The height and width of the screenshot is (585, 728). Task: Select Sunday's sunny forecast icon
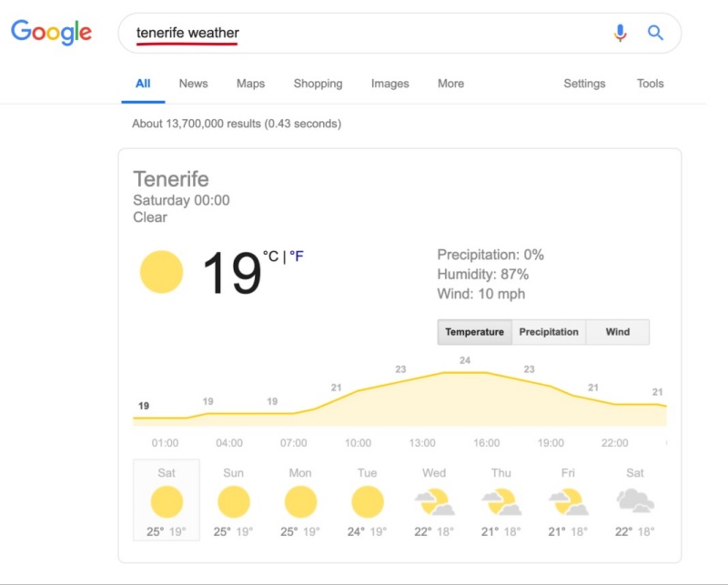(234, 502)
